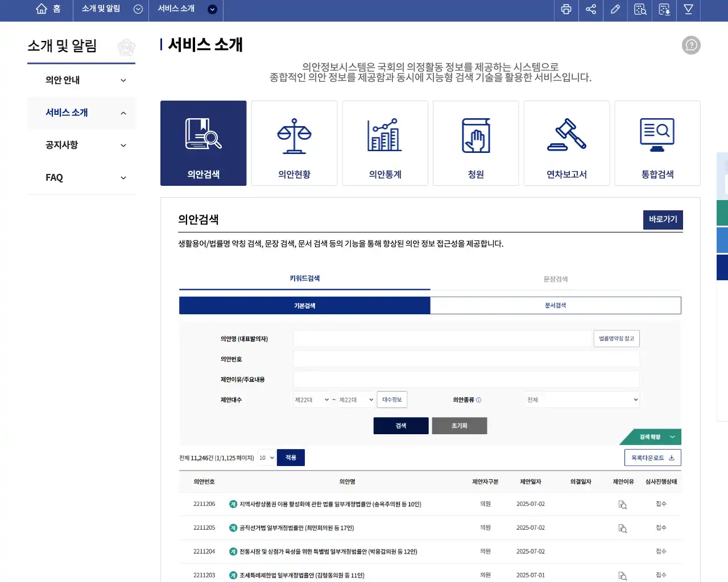This screenshot has height=582, width=728.
Task: Click the 목록다운로드 button
Action: 653,458
